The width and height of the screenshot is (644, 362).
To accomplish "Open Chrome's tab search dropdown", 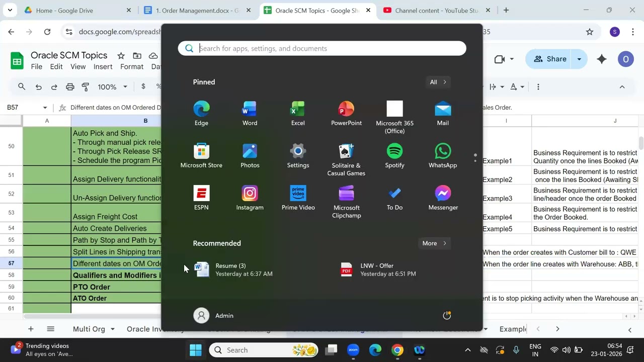I will (x=10, y=10).
